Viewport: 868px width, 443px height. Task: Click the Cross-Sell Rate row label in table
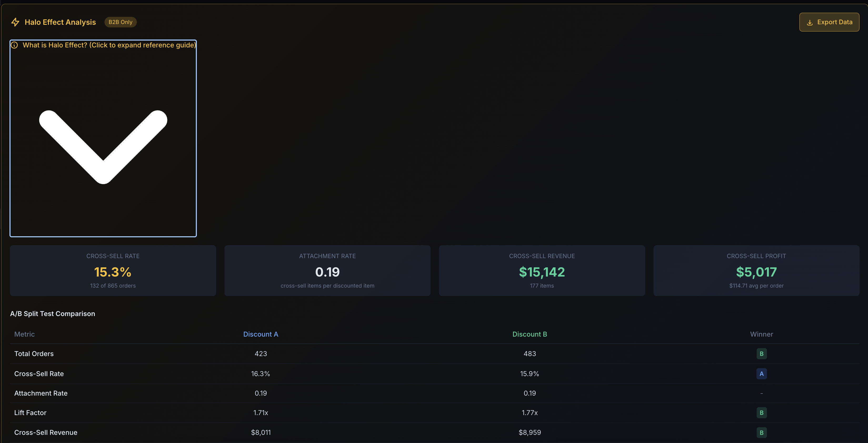tap(39, 373)
